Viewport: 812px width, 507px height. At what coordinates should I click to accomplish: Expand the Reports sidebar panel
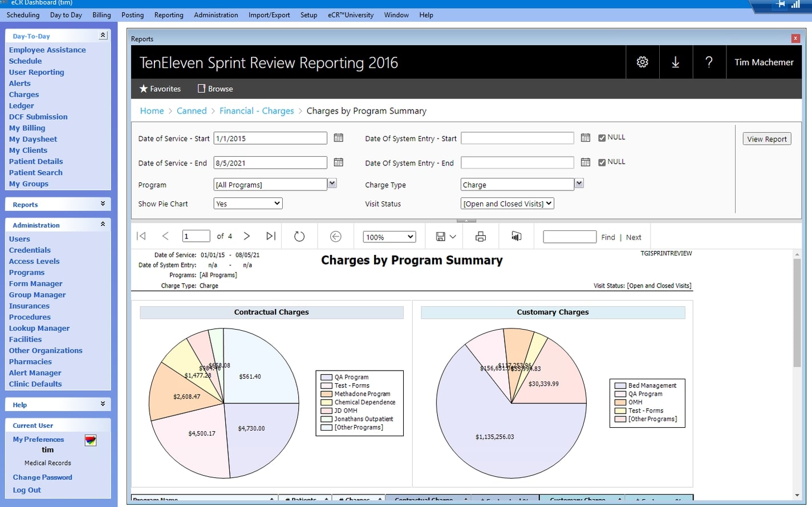[x=103, y=204]
